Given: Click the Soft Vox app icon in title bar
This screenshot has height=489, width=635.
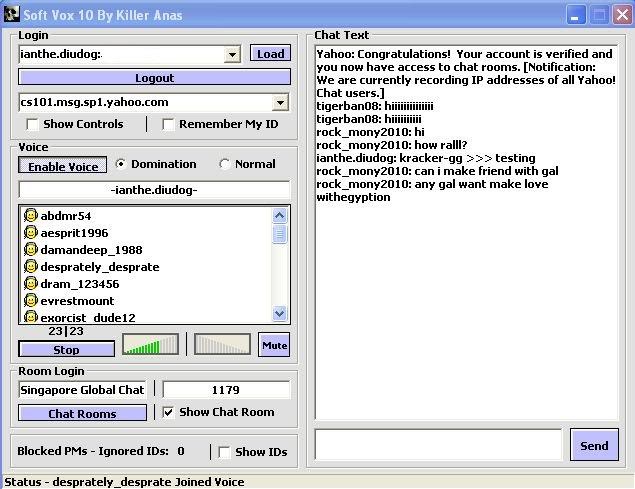Looking at the screenshot, I should click(x=12, y=14).
